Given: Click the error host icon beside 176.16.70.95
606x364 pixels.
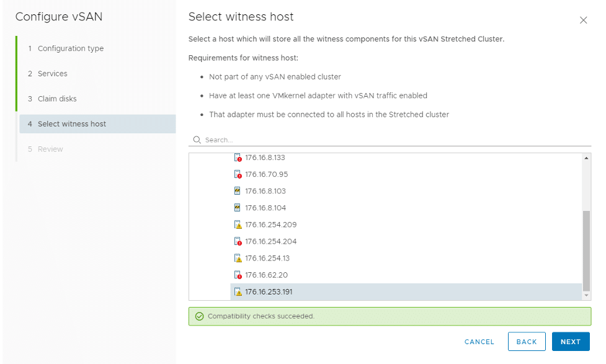Looking at the screenshot, I should click(238, 174).
